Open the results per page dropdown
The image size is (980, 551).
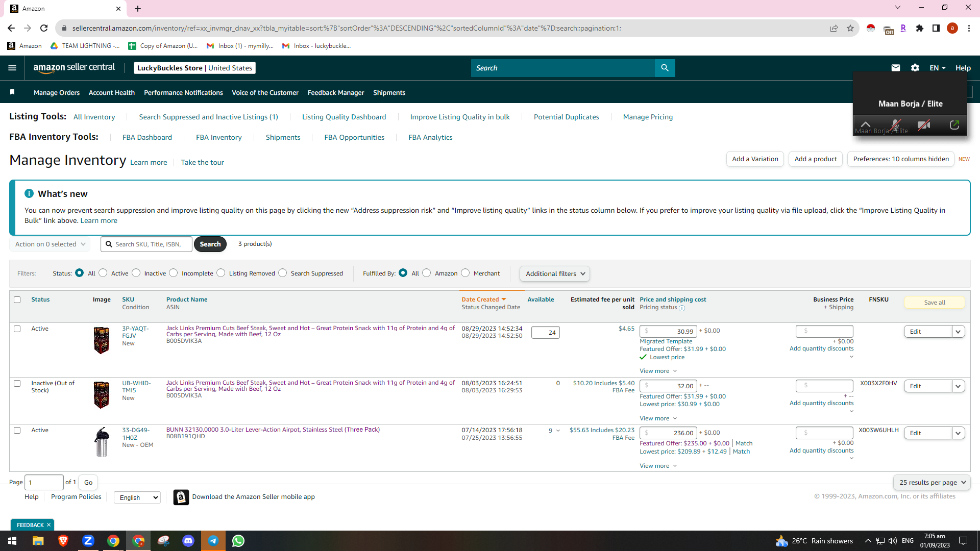click(932, 483)
